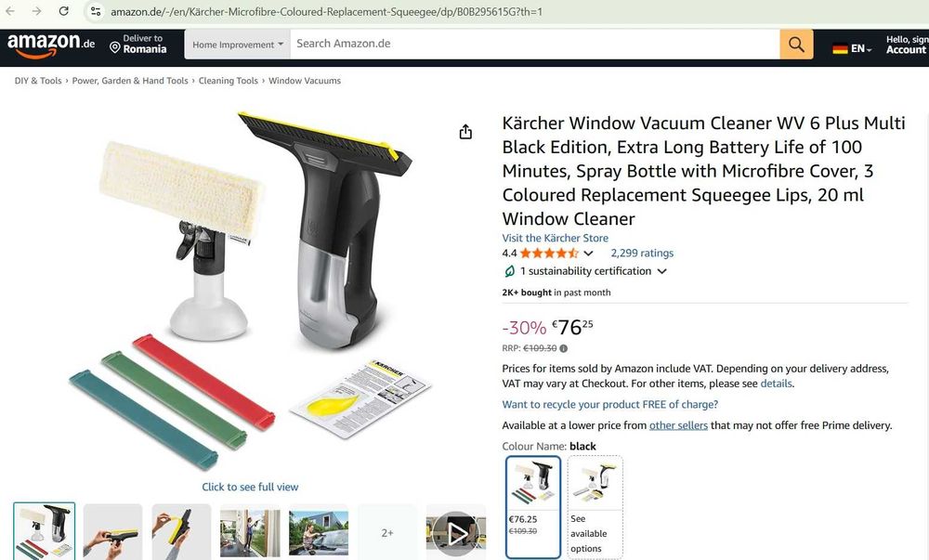Expand the 4.4 star rating chevron
The height and width of the screenshot is (560, 929).
click(588, 254)
